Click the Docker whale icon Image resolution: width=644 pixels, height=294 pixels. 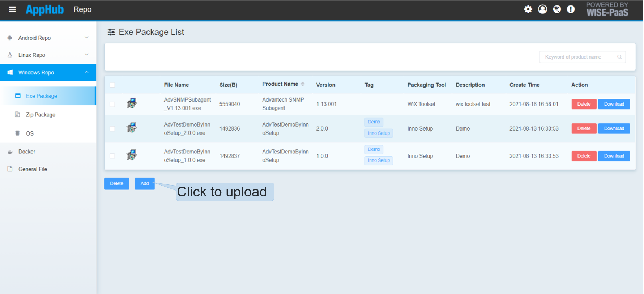pyautogui.click(x=10, y=152)
